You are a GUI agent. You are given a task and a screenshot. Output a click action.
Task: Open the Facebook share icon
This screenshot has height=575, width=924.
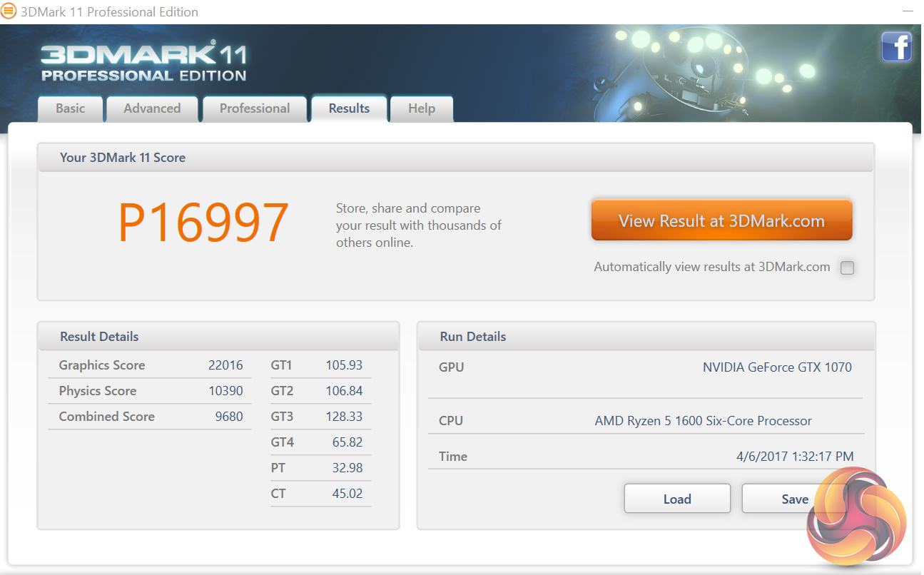pyautogui.click(x=896, y=47)
